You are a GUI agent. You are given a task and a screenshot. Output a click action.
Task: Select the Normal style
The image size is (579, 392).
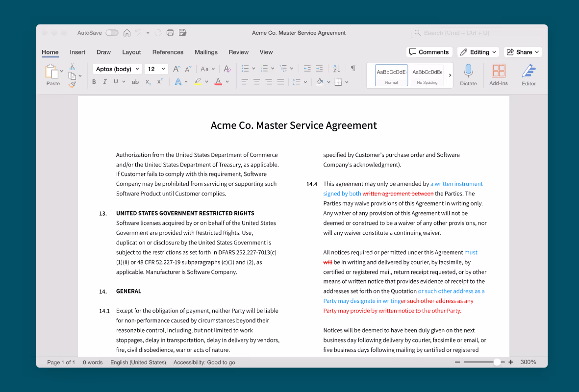point(391,75)
